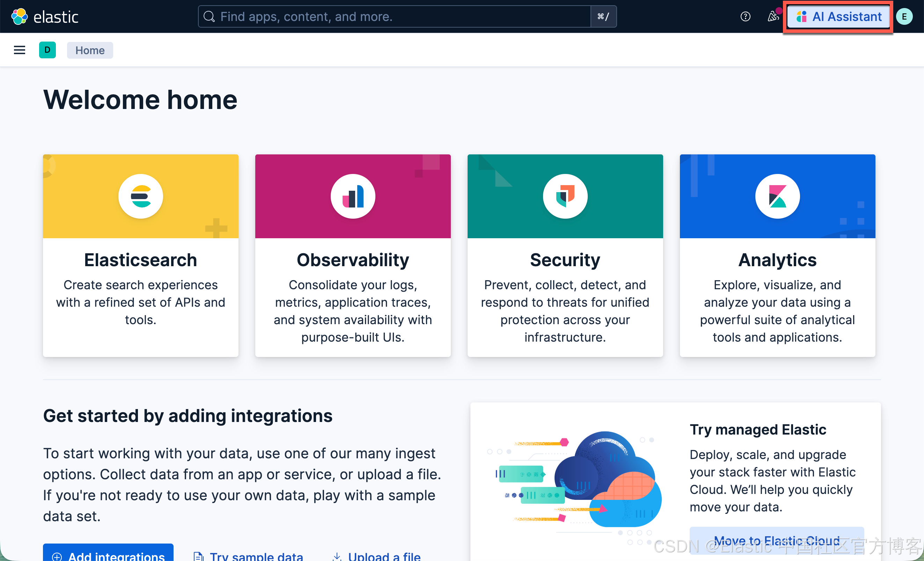
Task: Click the Elastic logo in header
Action: click(44, 16)
